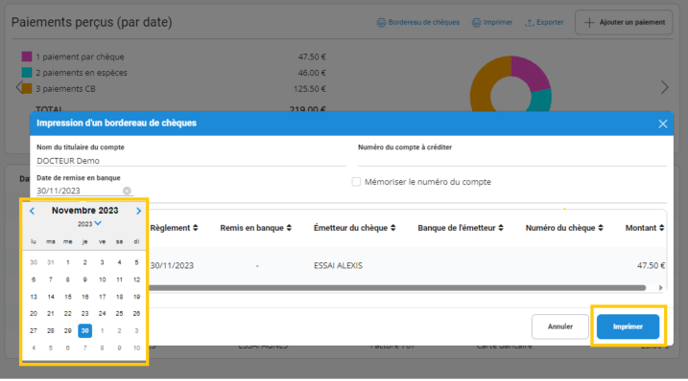This screenshot has height=381, width=688.
Task: Go to next month in calendar
Action: [x=139, y=211]
